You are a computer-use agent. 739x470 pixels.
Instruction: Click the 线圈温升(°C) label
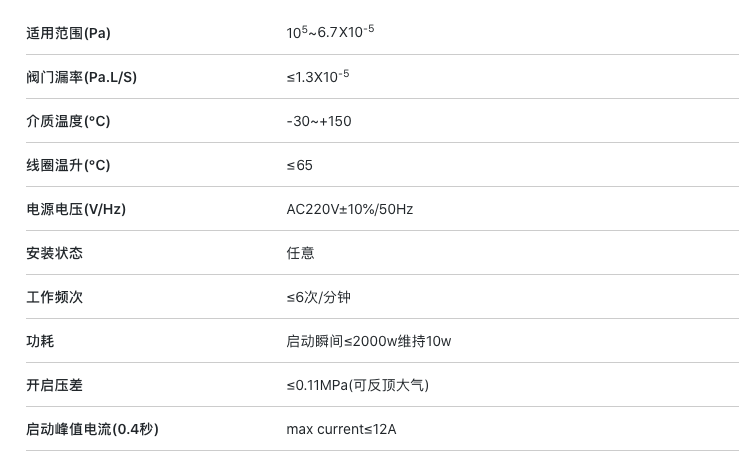[68, 165]
